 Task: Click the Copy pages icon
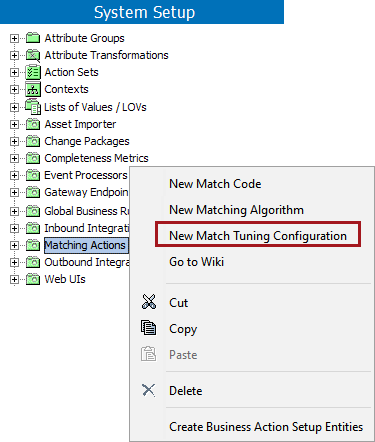click(148, 328)
